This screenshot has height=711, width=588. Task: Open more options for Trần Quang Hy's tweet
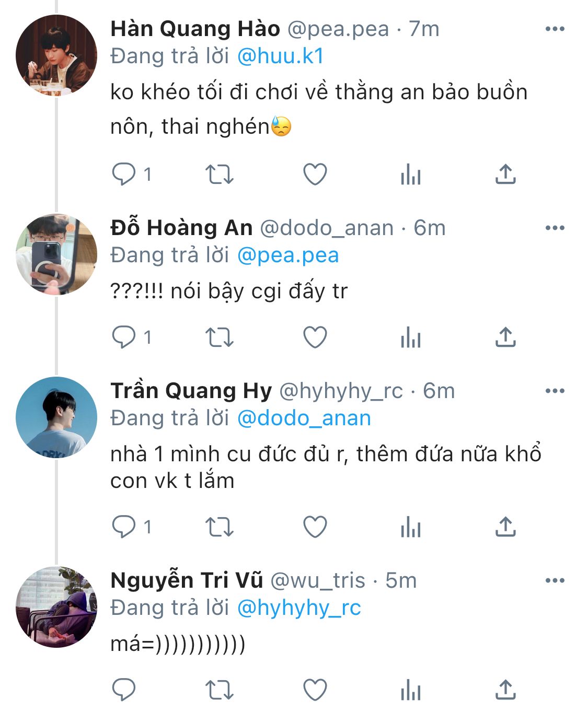pos(555,391)
